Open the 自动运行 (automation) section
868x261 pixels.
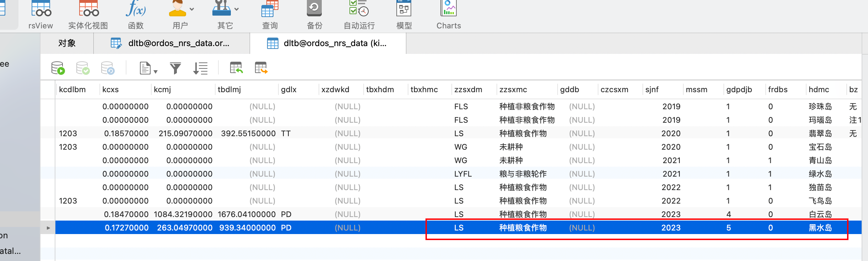coord(359,15)
